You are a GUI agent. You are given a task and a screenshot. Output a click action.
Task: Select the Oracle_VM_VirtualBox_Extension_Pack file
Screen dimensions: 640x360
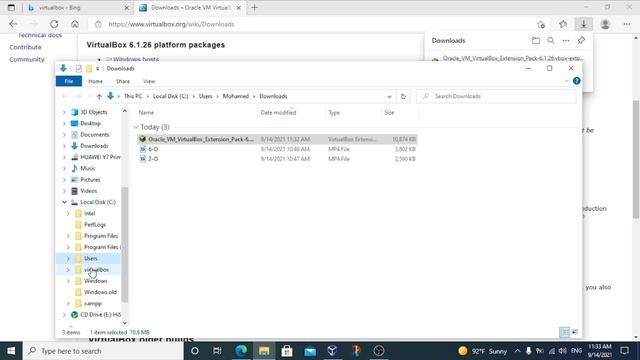(x=278, y=139)
